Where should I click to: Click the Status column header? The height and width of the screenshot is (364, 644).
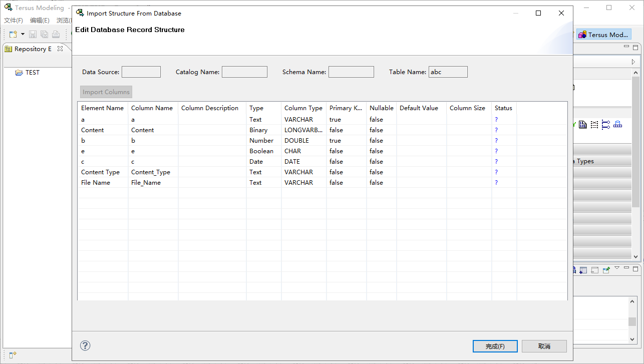(504, 108)
